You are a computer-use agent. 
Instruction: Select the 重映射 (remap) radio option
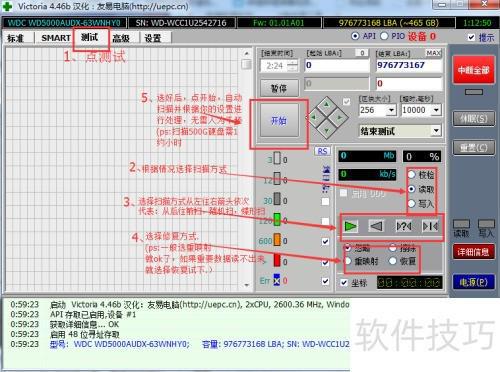348,261
